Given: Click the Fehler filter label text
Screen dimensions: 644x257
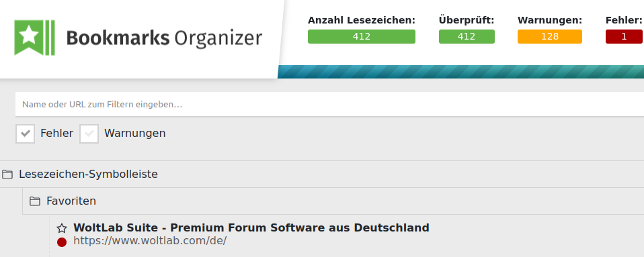Looking at the screenshot, I should pos(56,134).
